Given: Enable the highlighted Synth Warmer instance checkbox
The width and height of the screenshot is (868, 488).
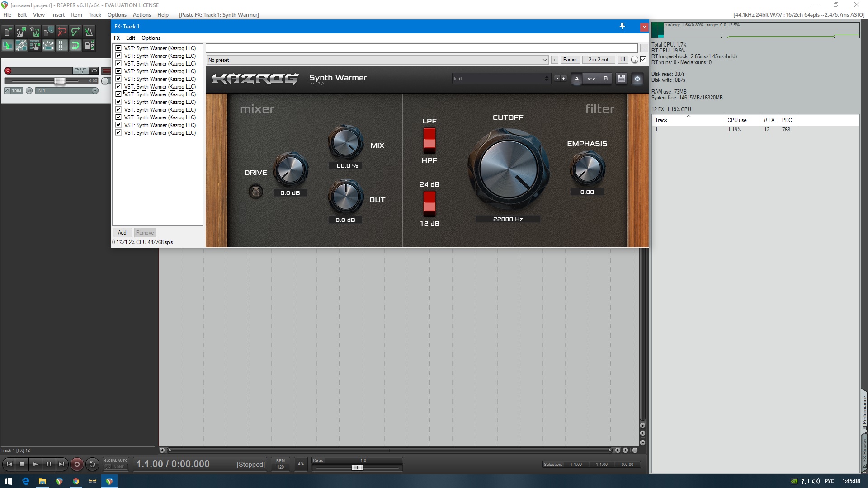Looking at the screenshot, I should [118, 94].
